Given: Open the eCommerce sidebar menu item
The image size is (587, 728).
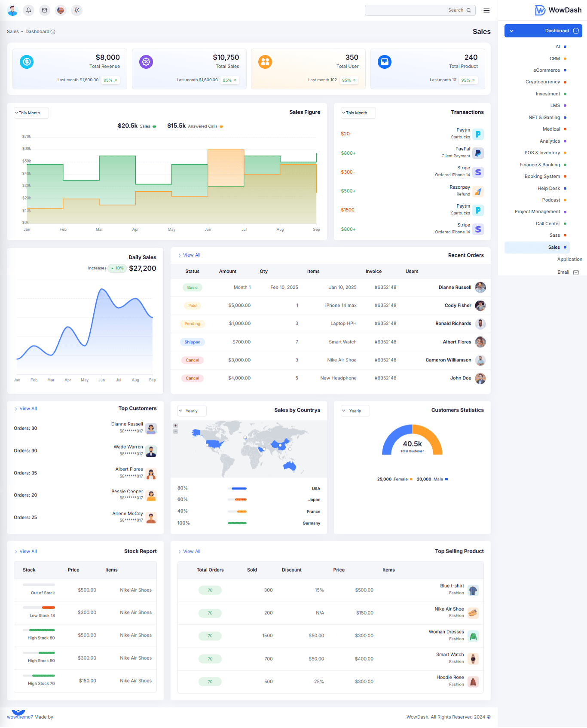Looking at the screenshot, I should (x=546, y=70).
